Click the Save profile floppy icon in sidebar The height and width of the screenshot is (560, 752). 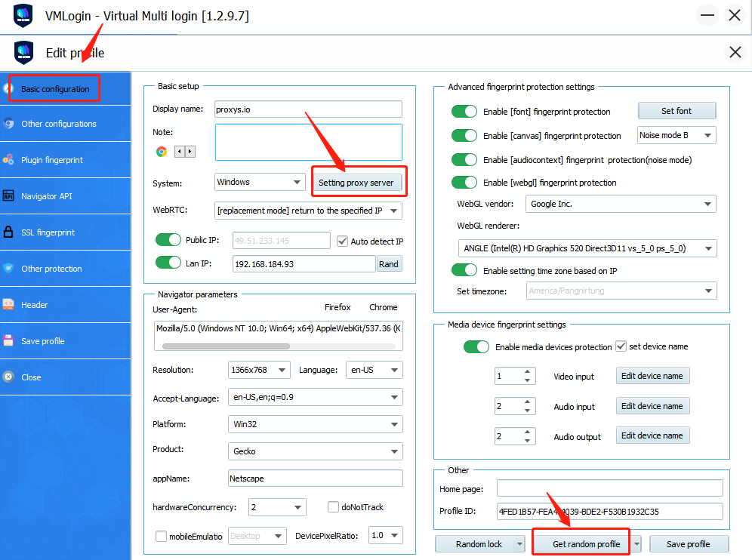click(8, 341)
